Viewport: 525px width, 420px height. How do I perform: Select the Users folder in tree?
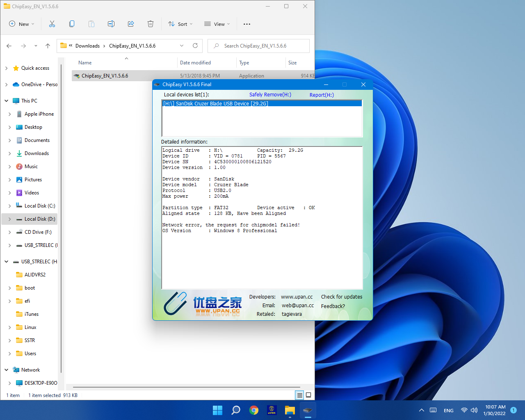coord(30,354)
